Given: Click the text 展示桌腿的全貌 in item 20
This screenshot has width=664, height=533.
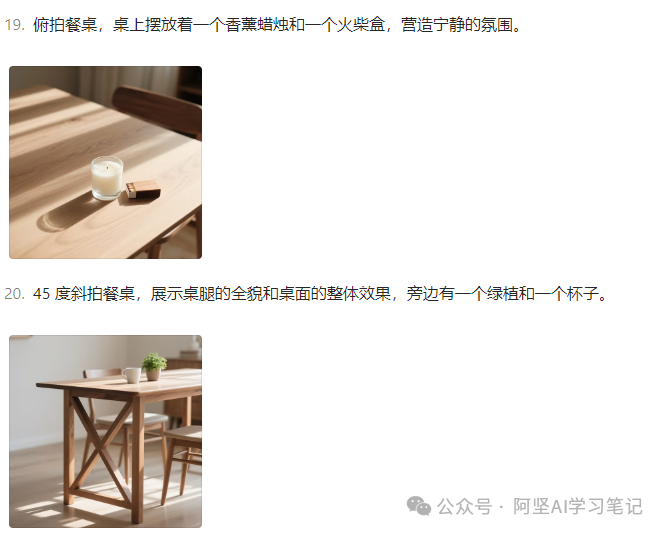Looking at the screenshot, I should point(206,293).
